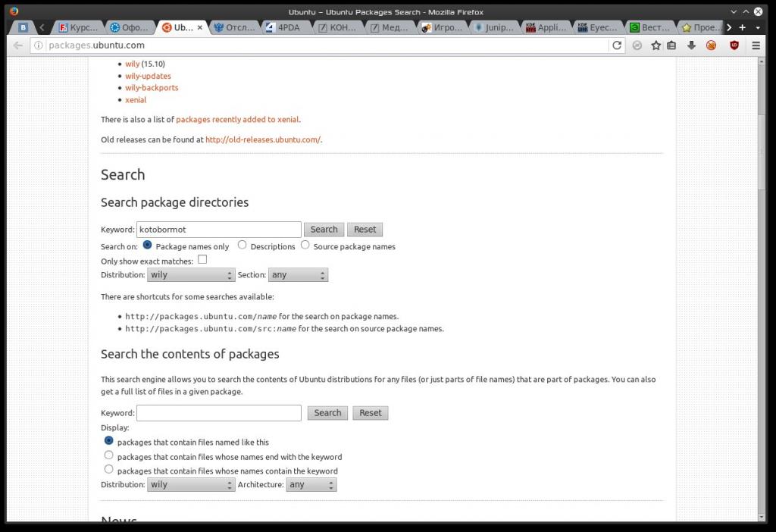The height and width of the screenshot is (532, 776).
Task: Open the Architecture 'any' dropdown
Action: coord(311,484)
